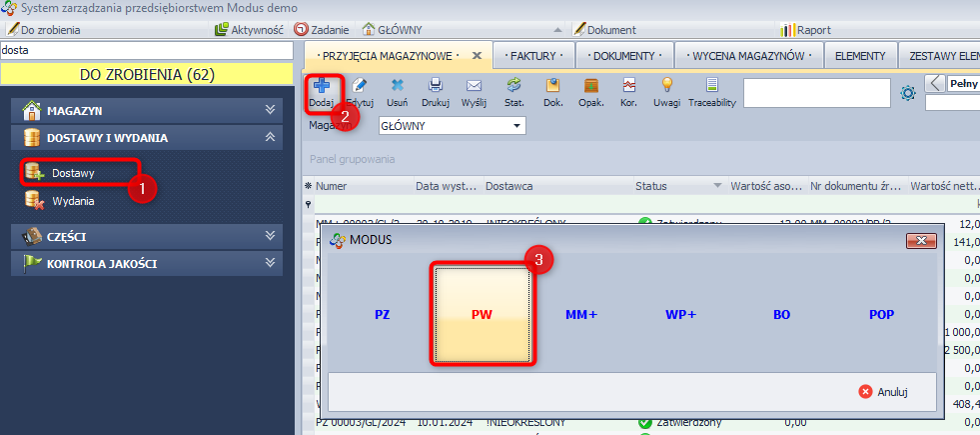Sort by the Data wyst... column header
Image resolution: width=980 pixels, height=435 pixels.
(449, 186)
